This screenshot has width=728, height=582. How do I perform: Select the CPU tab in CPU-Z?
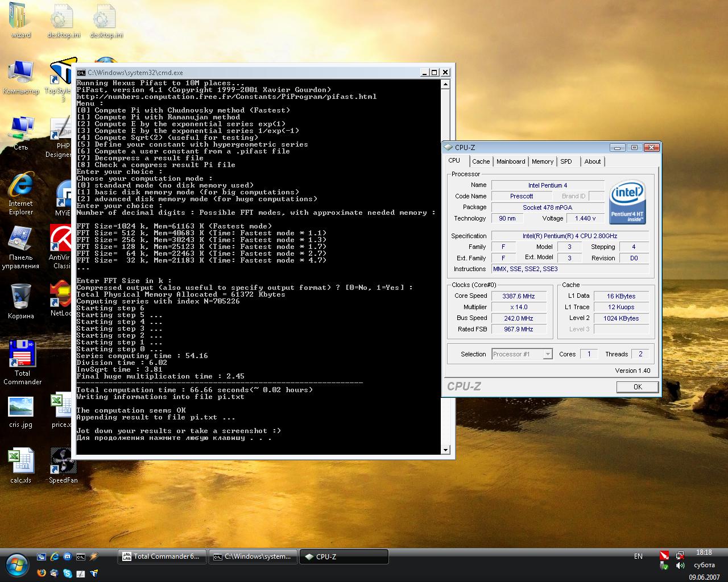click(454, 160)
